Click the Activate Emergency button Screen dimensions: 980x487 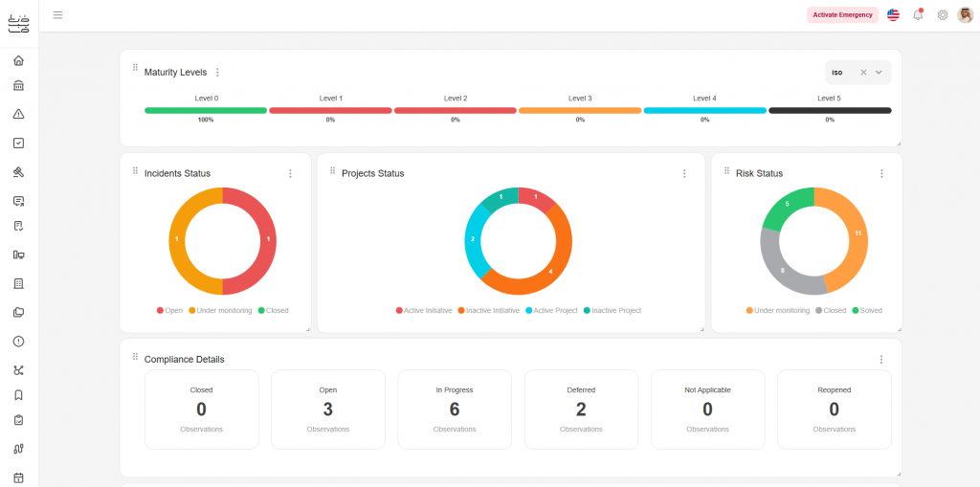(x=842, y=15)
